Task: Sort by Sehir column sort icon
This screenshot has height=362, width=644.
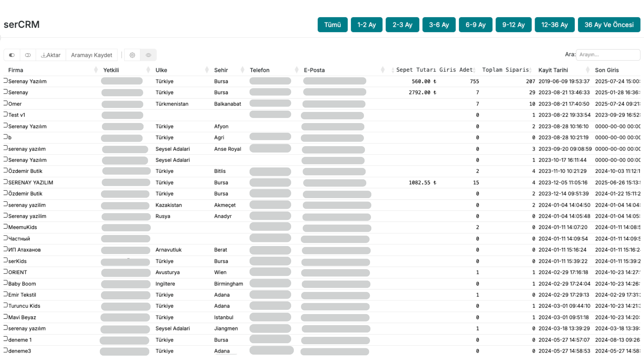Action: (243, 70)
